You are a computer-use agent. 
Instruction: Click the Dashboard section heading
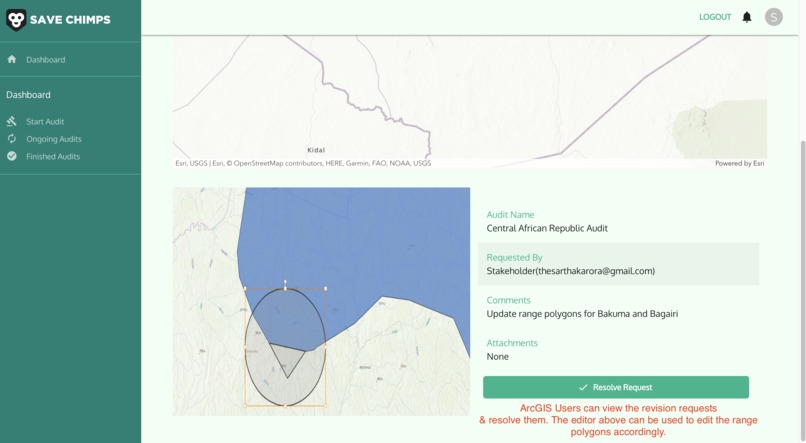tap(28, 95)
